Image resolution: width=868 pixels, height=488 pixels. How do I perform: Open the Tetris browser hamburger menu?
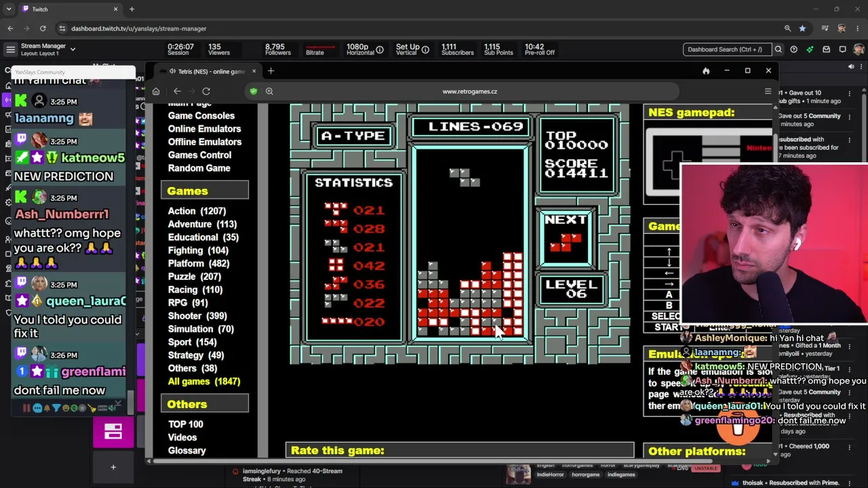point(768,91)
